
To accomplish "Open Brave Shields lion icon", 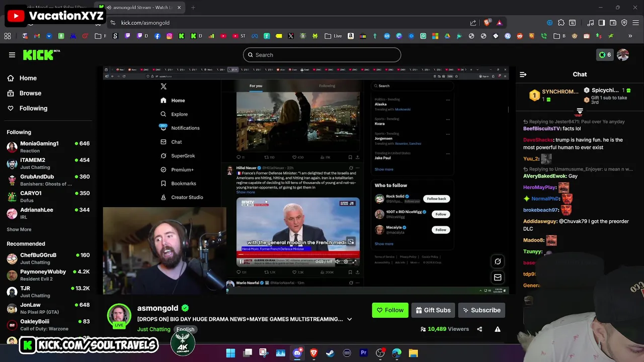I will tap(487, 23).
